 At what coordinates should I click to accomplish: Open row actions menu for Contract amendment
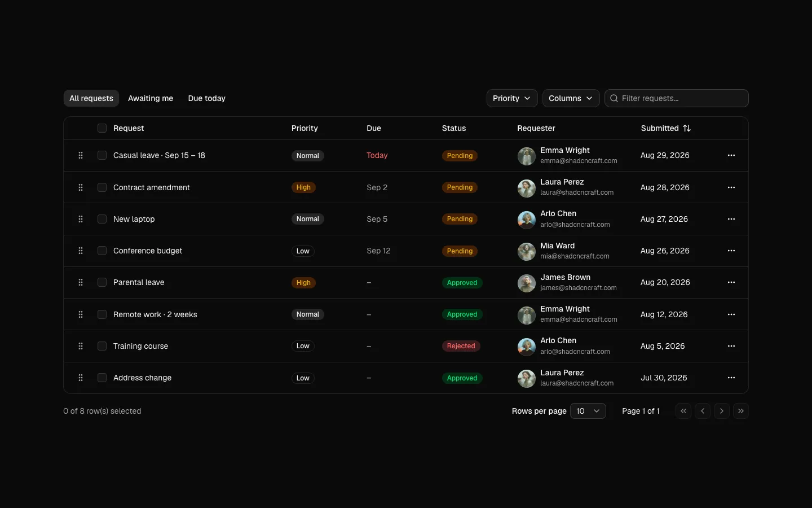[731, 187]
